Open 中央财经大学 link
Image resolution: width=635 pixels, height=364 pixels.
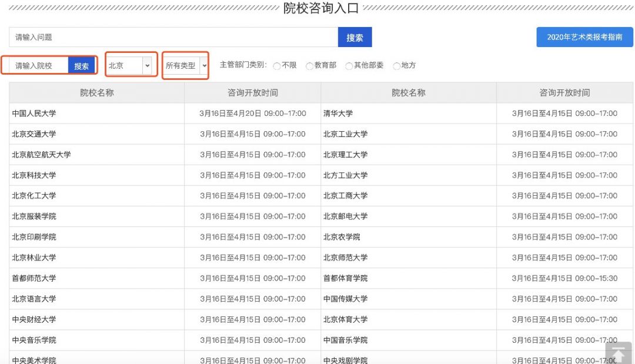(34, 319)
